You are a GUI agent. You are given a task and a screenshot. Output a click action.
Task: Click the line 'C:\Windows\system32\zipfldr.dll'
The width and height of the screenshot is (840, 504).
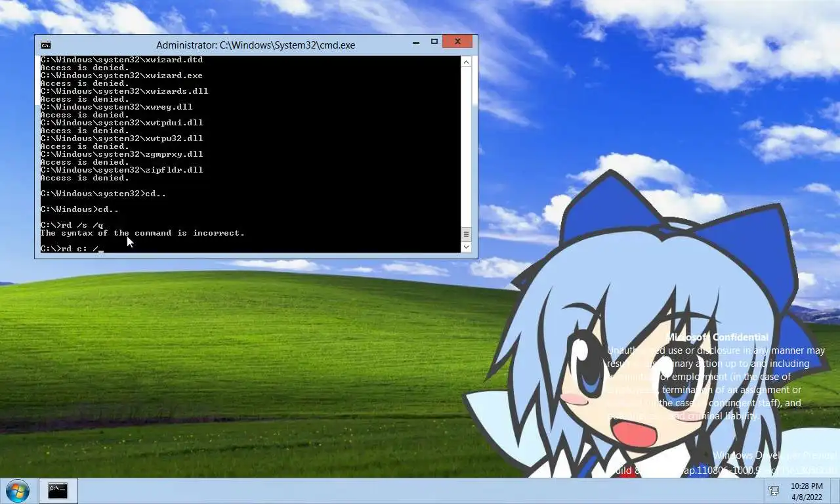coord(121,170)
